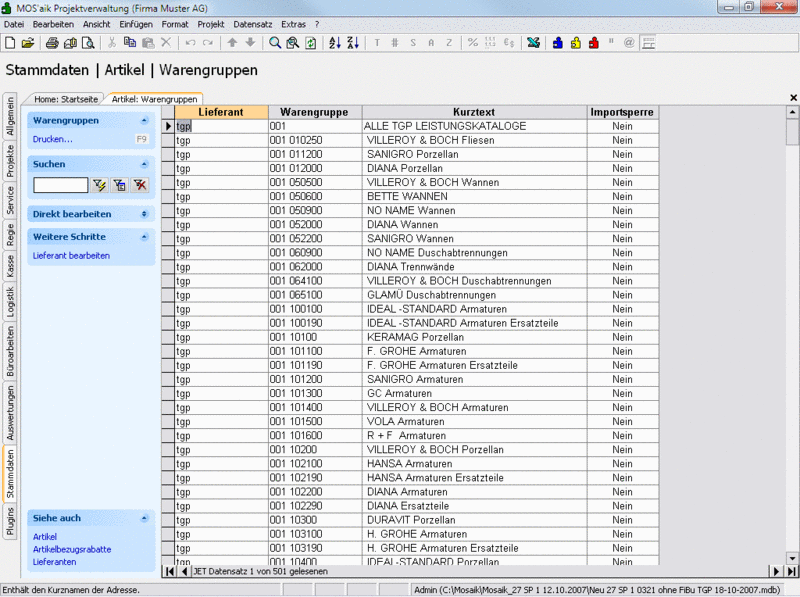Expand the Direkt bearbeiten panel
This screenshot has height=597, width=800.
144,214
